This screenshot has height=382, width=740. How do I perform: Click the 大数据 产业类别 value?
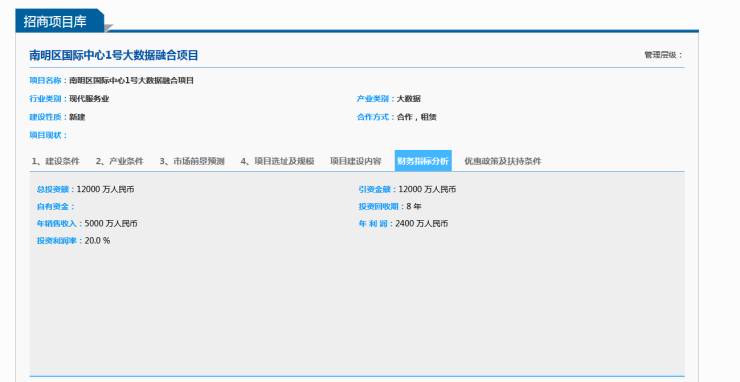point(409,99)
